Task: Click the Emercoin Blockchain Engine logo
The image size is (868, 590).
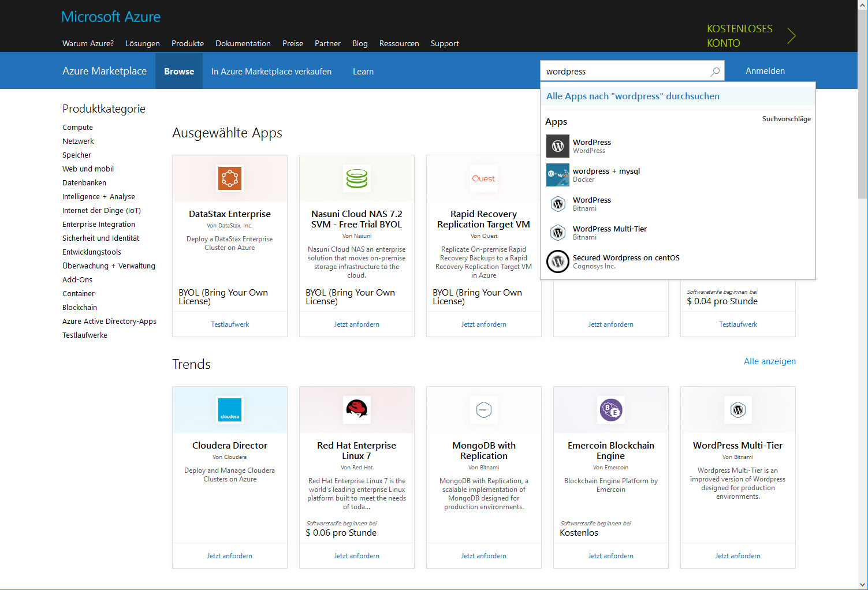Action: coord(611,410)
